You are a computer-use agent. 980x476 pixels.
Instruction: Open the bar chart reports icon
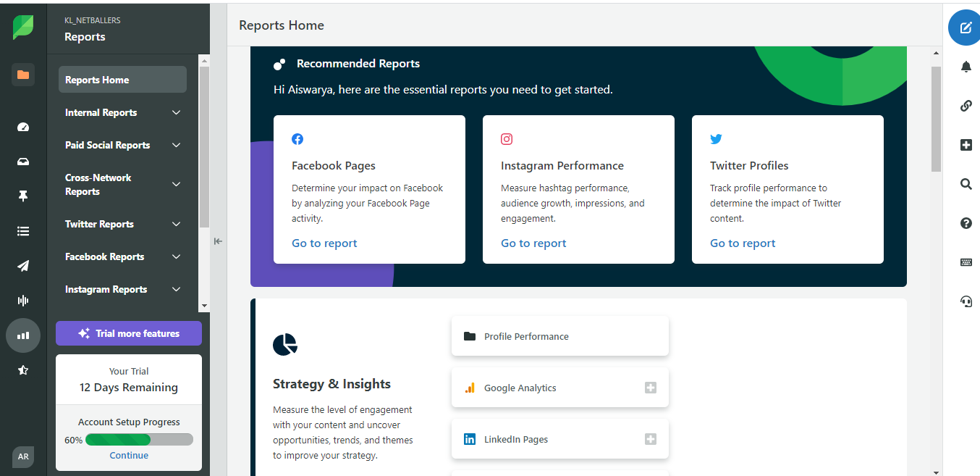click(x=23, y=335)
